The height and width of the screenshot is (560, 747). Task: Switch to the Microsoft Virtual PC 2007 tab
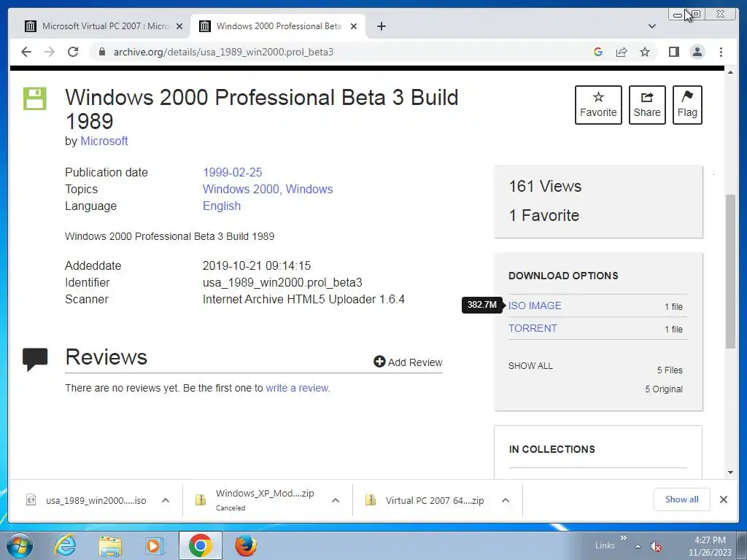[104, 26]
